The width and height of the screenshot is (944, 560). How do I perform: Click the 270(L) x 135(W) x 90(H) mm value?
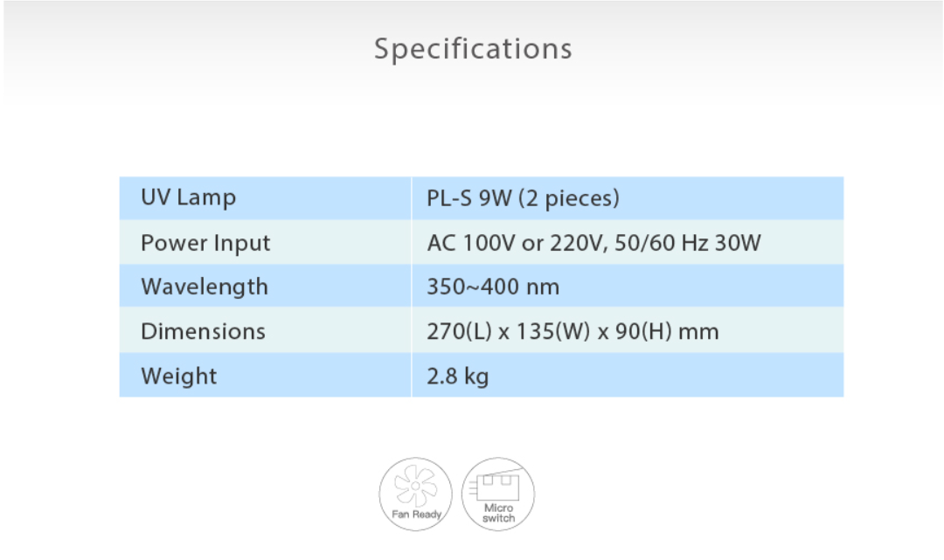[573, 331]
